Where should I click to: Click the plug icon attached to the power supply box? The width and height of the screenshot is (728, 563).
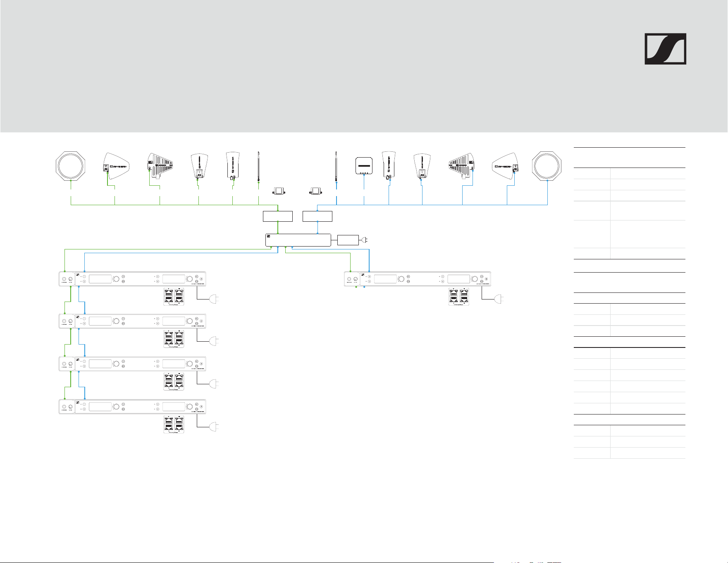(364, 240)
